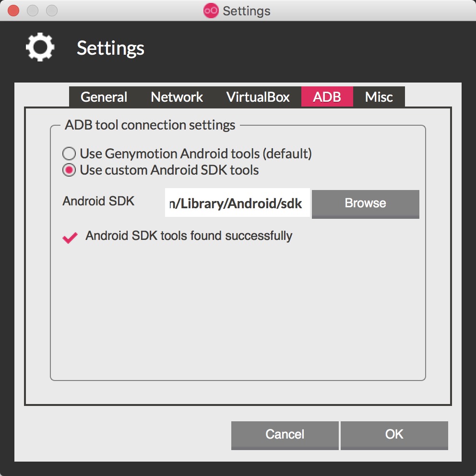Go to the Misc tab
Image resolution: width=476 pixels, height=476 pixels.
379,97
